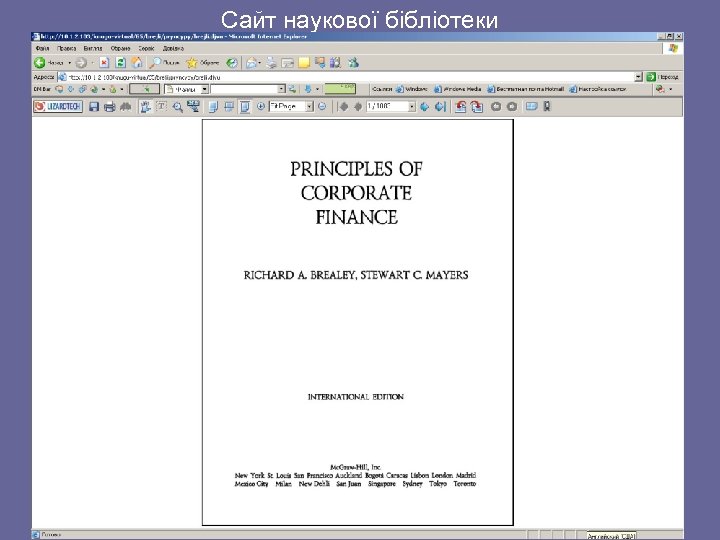The height and width of the screenshot is (540, 720).
Task: Rotate page clockwise icon
Action: click(477, 107)
